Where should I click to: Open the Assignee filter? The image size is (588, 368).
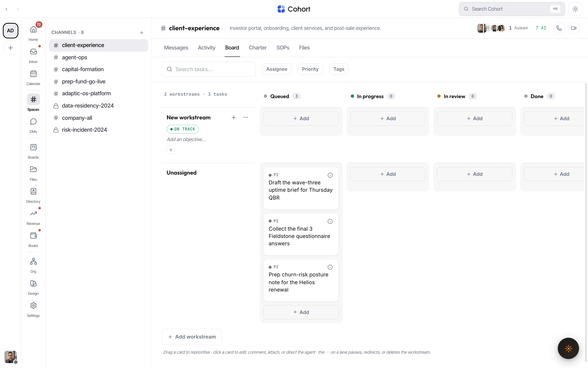[277, 69]
